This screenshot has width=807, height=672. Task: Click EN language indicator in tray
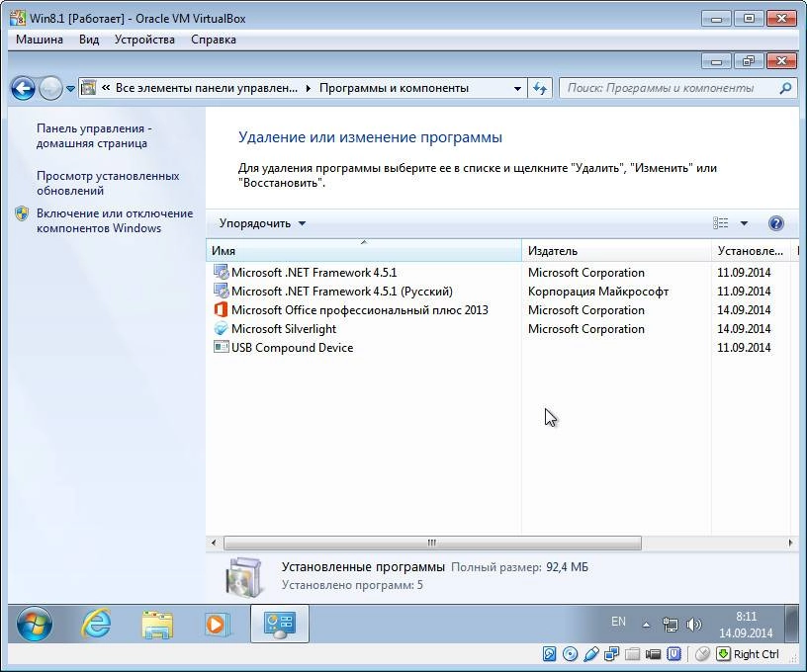tap(618, 622)
